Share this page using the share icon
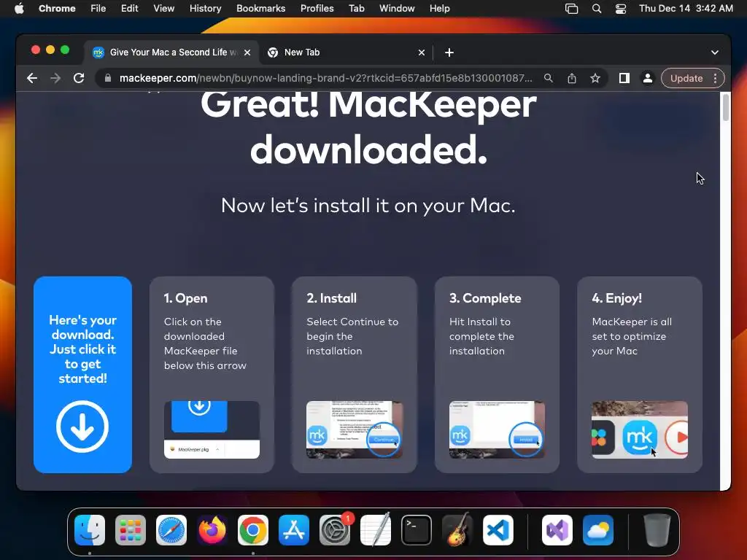The width and height of the screenshot is (747, 560). click(x=572, y=78)
